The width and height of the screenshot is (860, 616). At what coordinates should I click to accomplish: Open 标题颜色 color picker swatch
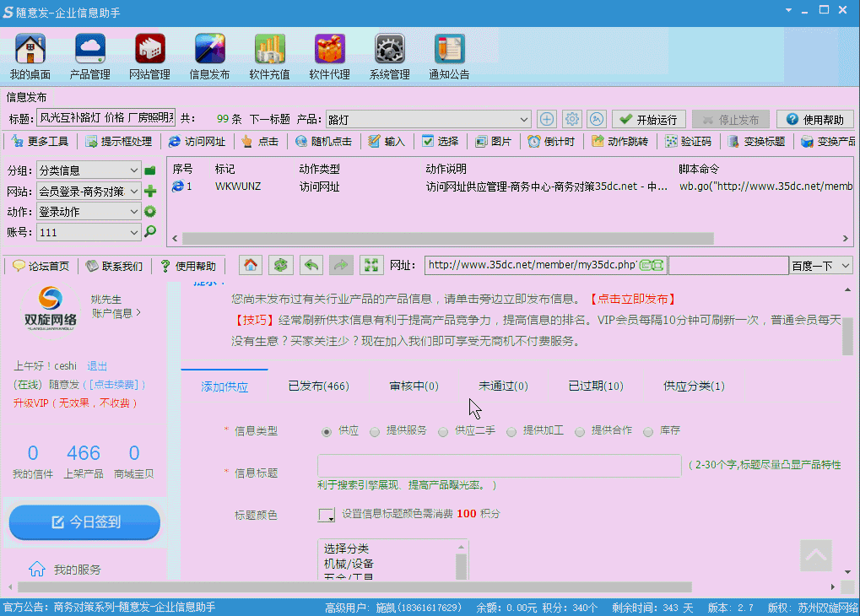point(327,515)
